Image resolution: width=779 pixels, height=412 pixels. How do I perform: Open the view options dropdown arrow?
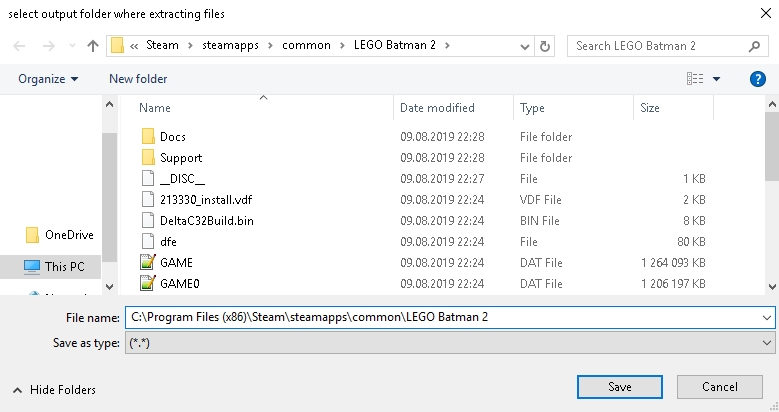[717, 79]
